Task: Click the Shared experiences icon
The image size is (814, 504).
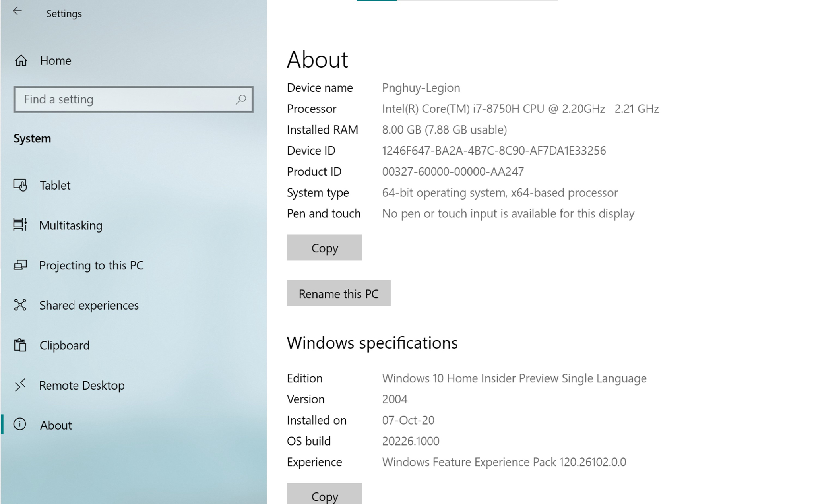Action: (20, 305)
